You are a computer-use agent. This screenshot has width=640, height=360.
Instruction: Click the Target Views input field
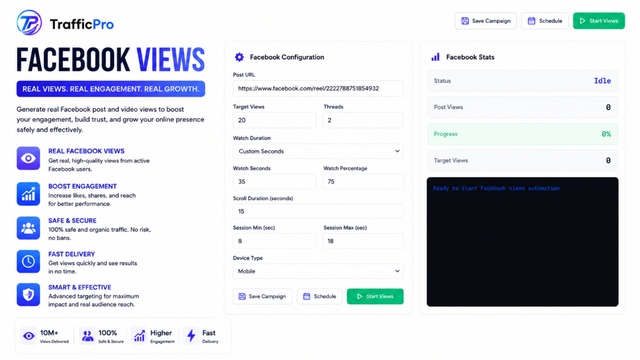pos(274,120)
